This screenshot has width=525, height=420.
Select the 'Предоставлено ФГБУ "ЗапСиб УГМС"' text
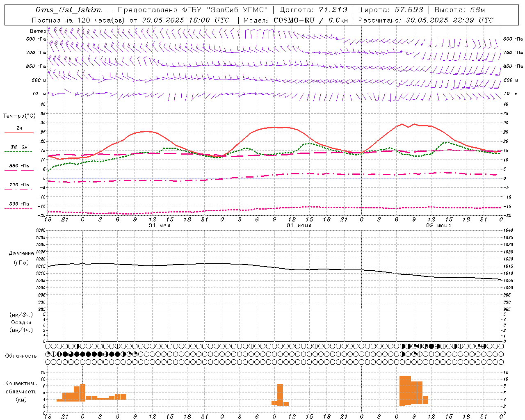pos(193,10)
